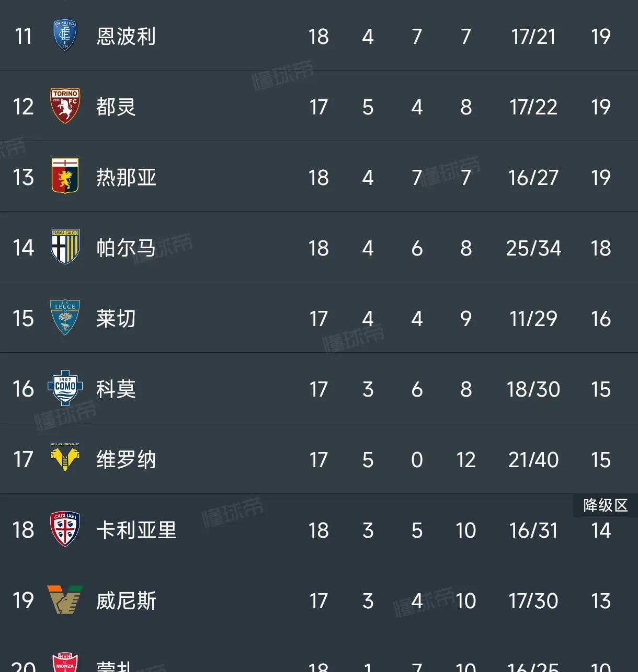Click the 莱切 team name
The image size is (638, 672).
[116, 319]
